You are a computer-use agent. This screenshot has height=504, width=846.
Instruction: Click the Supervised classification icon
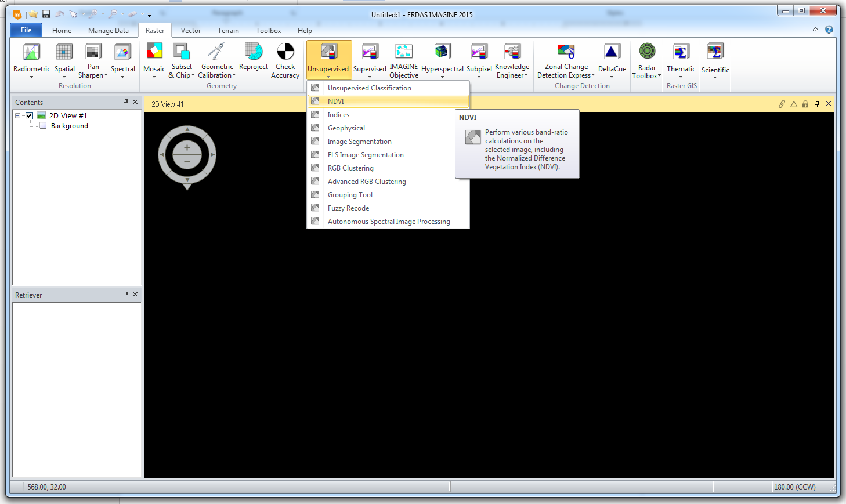[370, 52]
